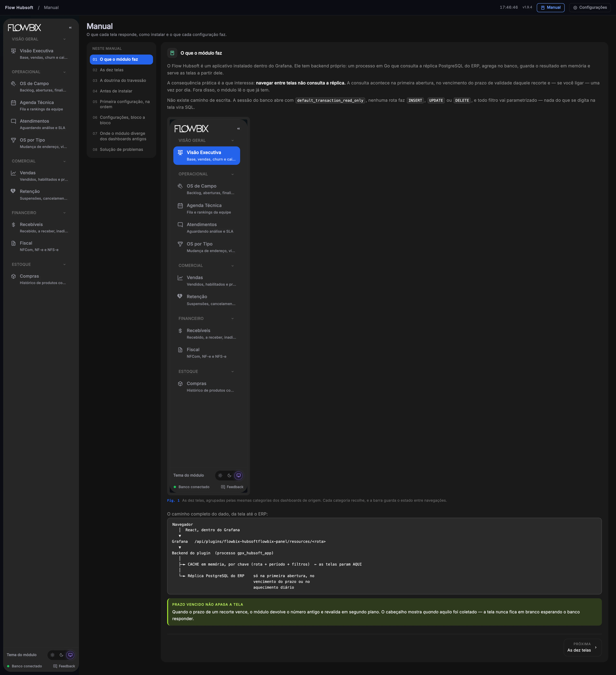Open section 07 Onde o módulo diverge
This screenshot has width=616, height=675.
(121, 136)
